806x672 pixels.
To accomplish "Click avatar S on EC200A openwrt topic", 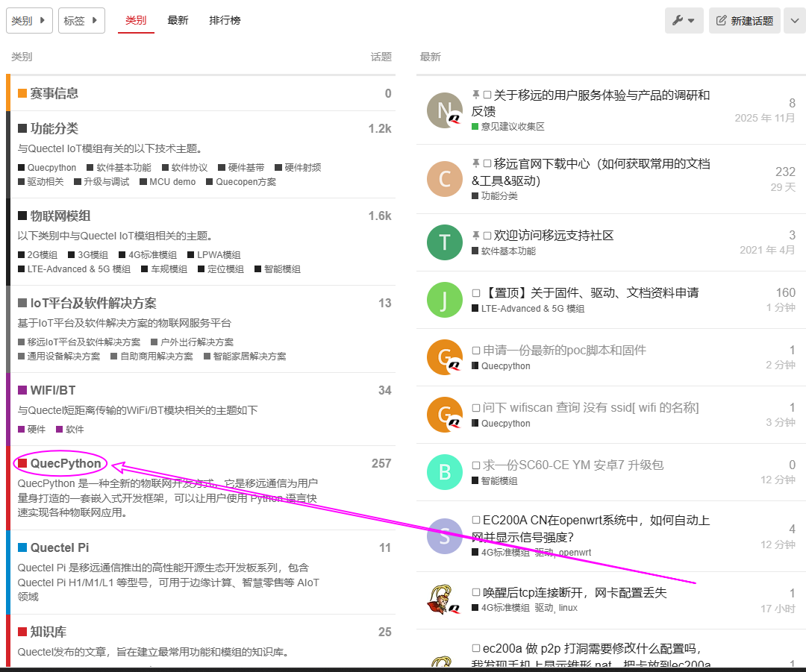I will point(445,536).
